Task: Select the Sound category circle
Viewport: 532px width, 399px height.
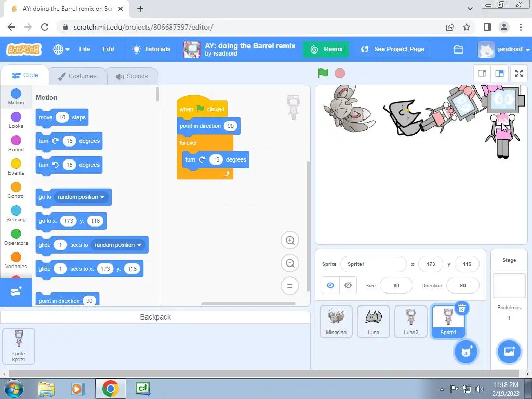Action: point(16,140)
